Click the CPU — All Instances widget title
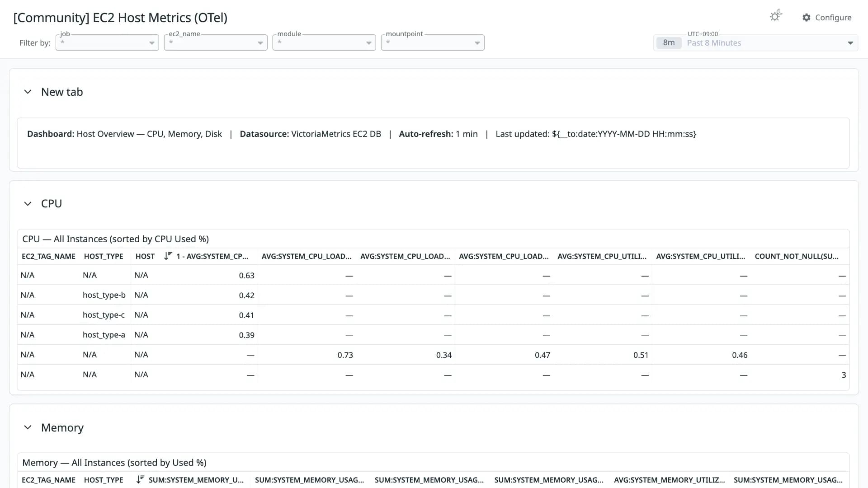The width and height of the screenshot is (868, 488). tap(115, 239)
